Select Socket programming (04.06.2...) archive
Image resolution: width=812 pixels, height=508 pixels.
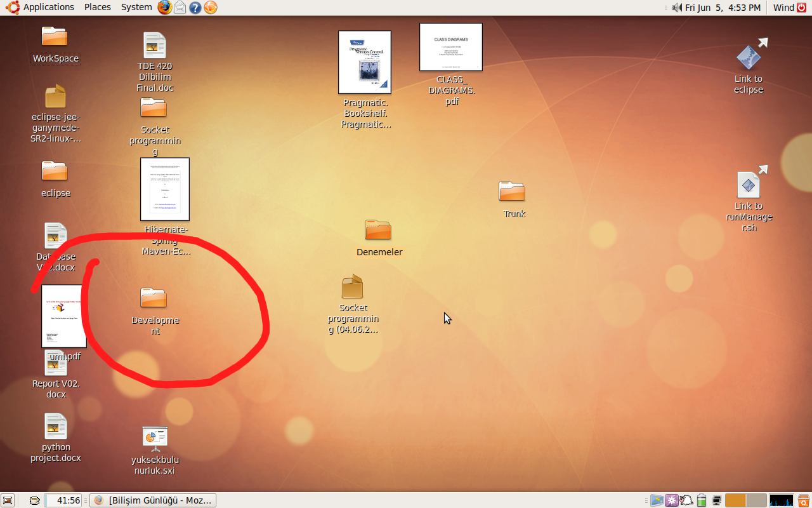click(x=352, y=287)
